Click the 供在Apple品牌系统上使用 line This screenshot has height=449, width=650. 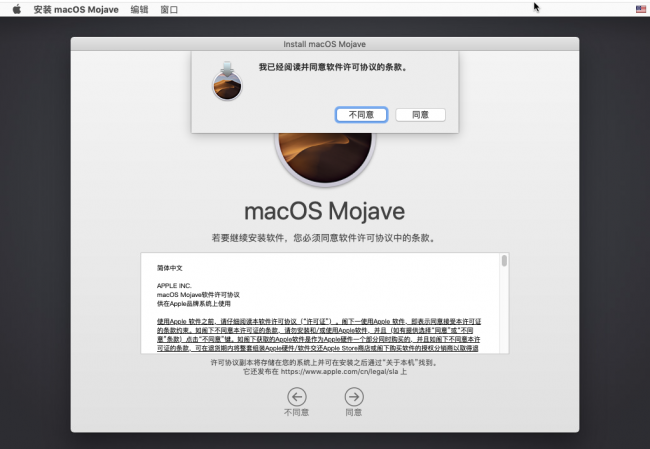coord(194,304)
